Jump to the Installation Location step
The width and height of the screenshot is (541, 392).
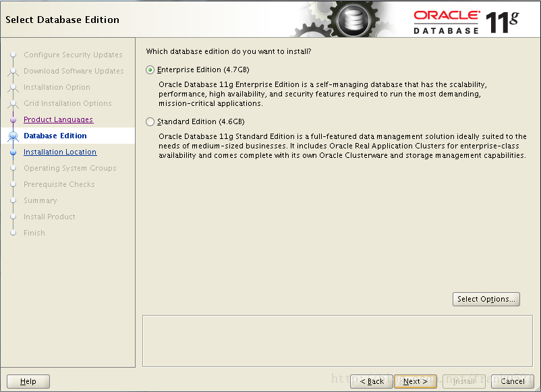coord(60,152)
